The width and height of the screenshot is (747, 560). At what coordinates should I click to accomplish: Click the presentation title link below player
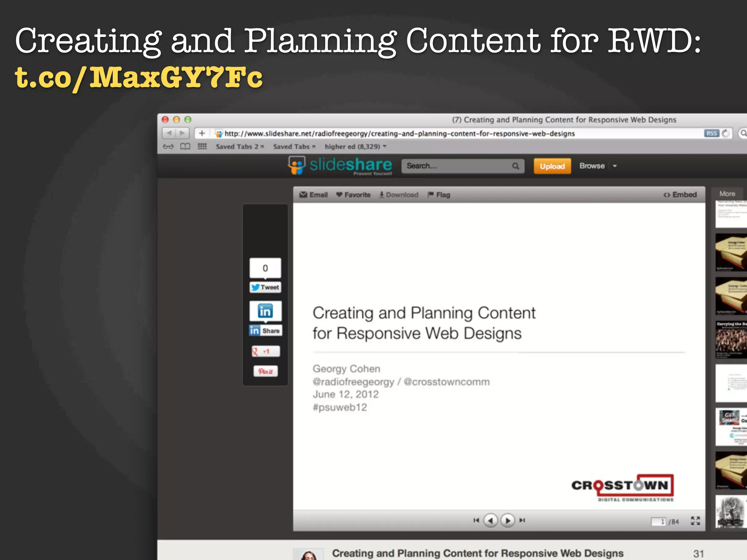(x=478, y=553)
